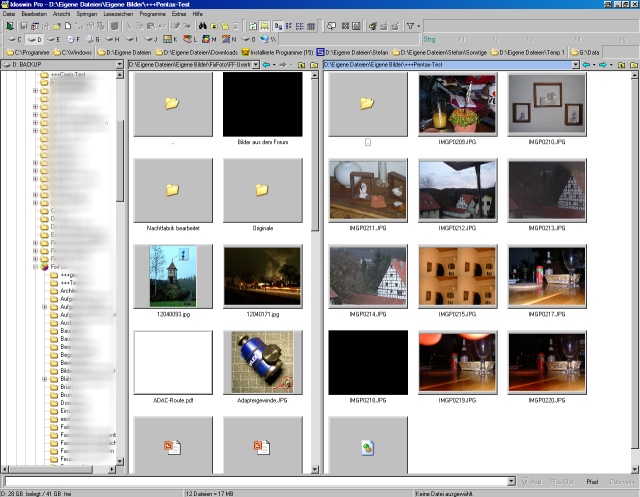640x497 pixels.
Task: Jump to C:\Programme bookmark
Action: click(28, 52)
